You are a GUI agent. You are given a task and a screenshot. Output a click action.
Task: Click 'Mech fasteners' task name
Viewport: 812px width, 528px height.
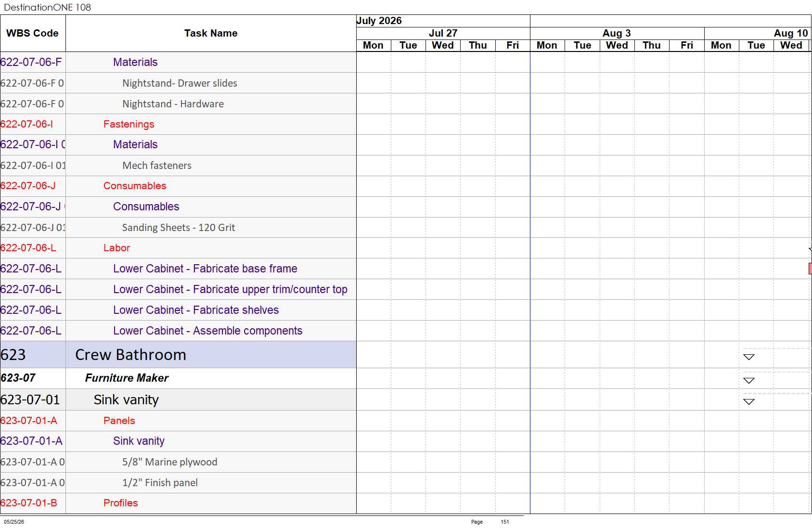pyautogui.click(x=157, y=166)
